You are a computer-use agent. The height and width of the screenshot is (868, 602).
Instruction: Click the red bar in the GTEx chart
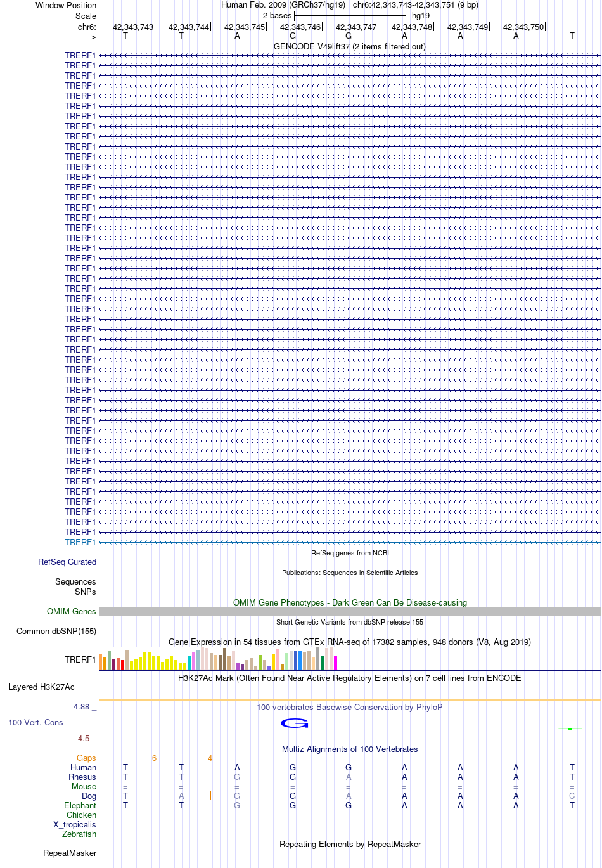coord(123,664)
